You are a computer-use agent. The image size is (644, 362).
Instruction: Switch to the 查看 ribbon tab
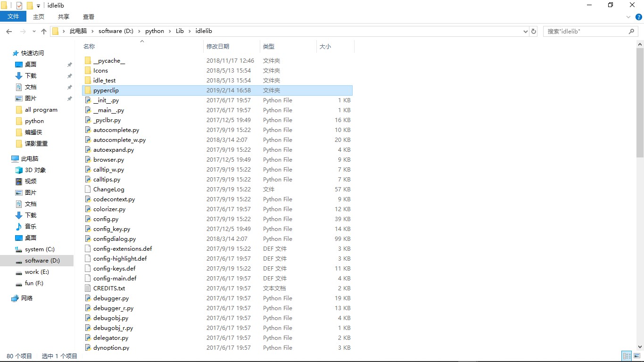(89, 16)
